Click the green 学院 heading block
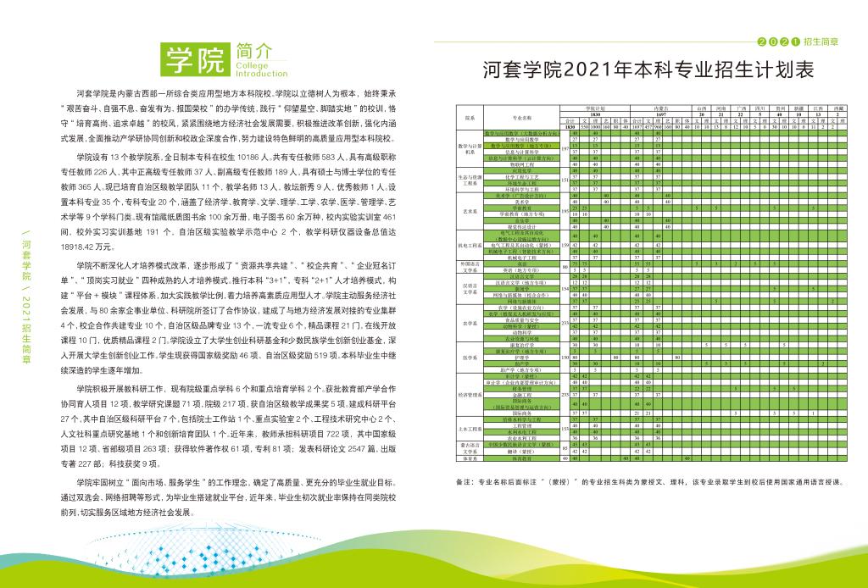The image size is (868, 588). tap(196, 59)
